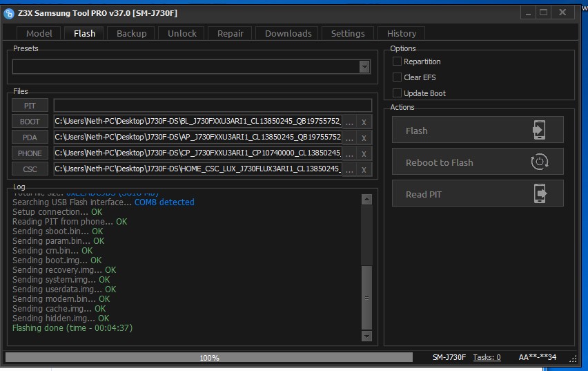Browse for BOOT file using ellipsis button
The width and height of the screenshot is (588, 371).
349,122
